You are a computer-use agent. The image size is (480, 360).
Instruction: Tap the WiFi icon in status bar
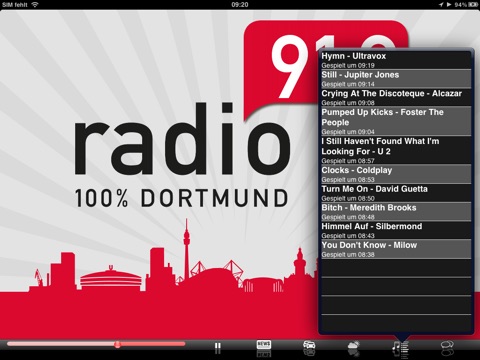[x=35, y=5]
